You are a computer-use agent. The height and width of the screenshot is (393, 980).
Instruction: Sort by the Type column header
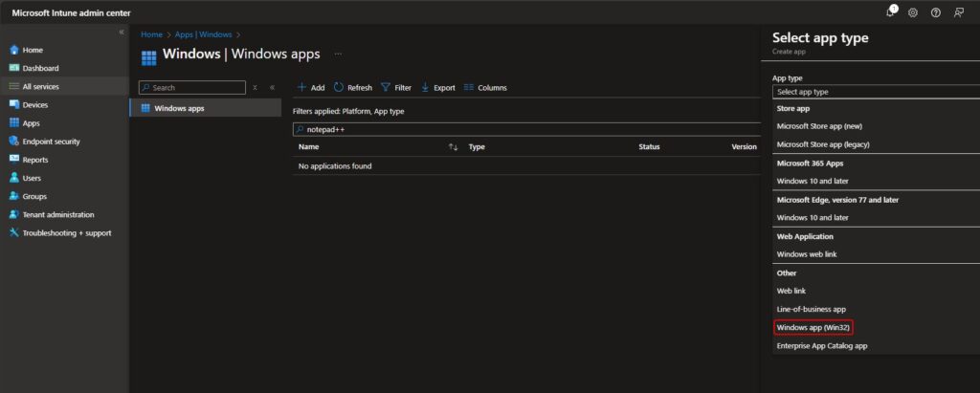[x=477, y=147]
